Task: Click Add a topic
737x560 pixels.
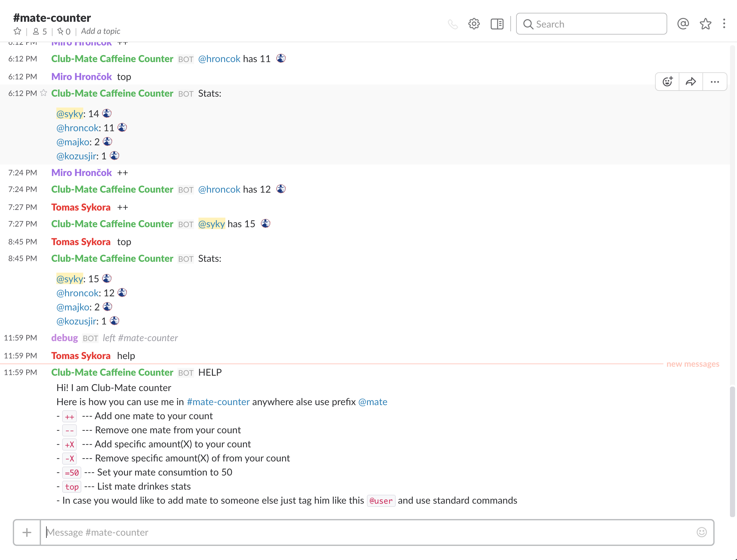Action: 101,31
